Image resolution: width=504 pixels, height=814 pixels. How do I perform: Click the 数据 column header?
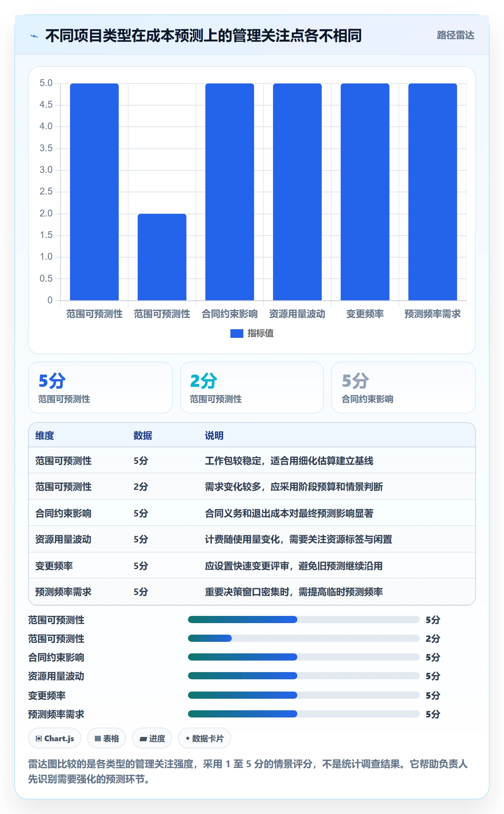tap(143, 435)
